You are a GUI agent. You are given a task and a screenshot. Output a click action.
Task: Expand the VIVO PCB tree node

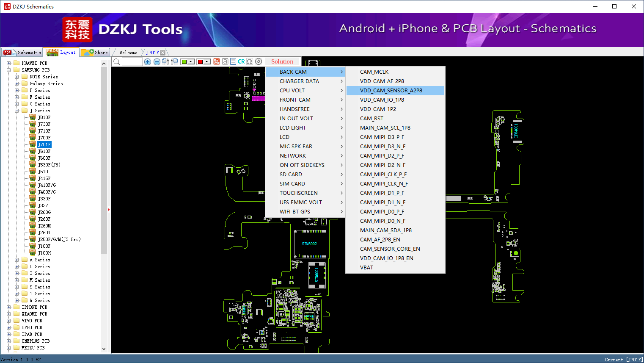[x=8, y=321]
